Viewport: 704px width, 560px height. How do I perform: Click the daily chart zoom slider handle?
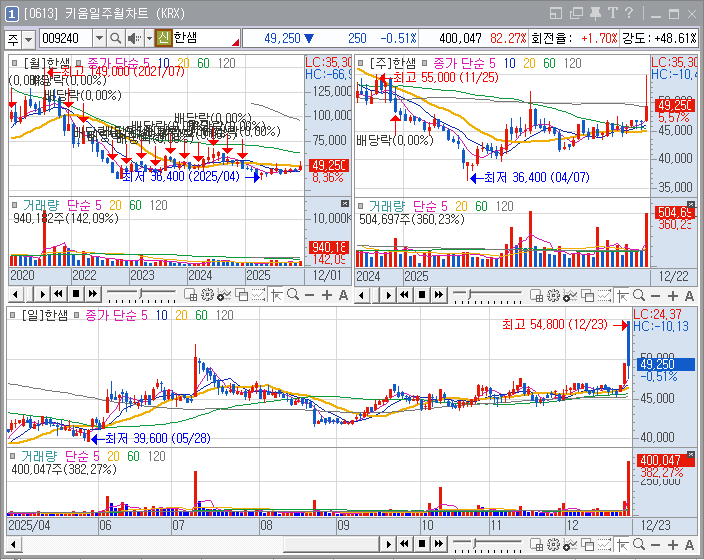click(x=476, y=544)
